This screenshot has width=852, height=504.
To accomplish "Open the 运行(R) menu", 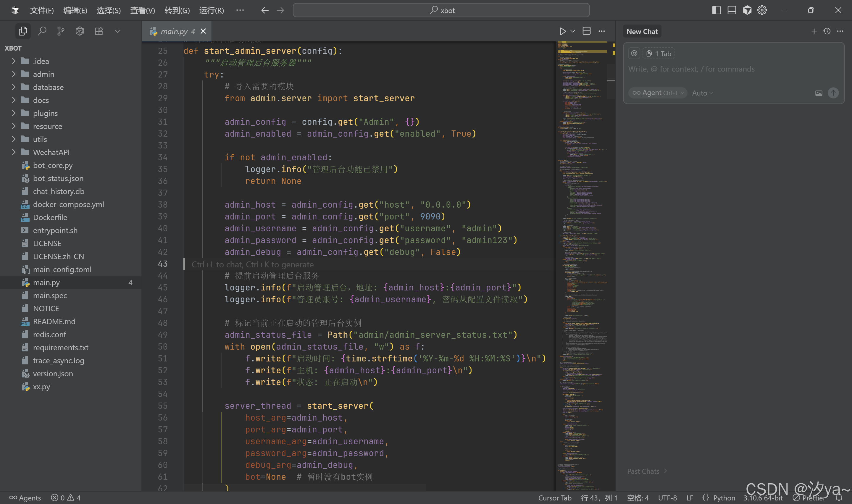I will pyautogui.click(x=212, y=10).
